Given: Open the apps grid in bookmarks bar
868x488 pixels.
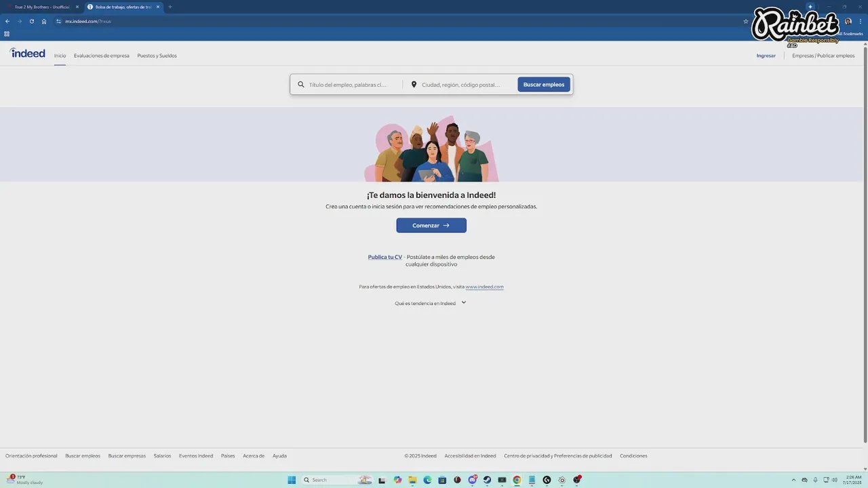Looking at the screenshot, I should pyautogui.click(x=7, y=34).
